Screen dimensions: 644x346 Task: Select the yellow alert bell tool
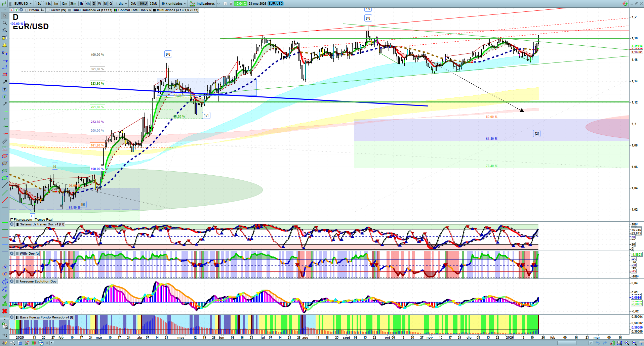pos(5,45)
